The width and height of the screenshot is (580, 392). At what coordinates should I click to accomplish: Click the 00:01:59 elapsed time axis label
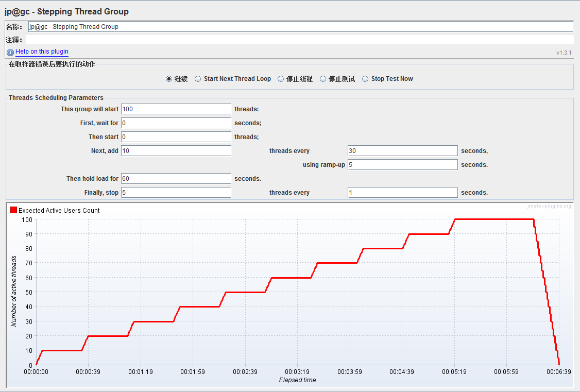click(192, 372)
